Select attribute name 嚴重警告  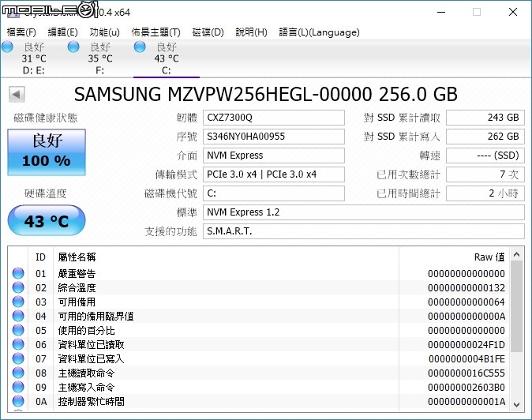(77, 273)
